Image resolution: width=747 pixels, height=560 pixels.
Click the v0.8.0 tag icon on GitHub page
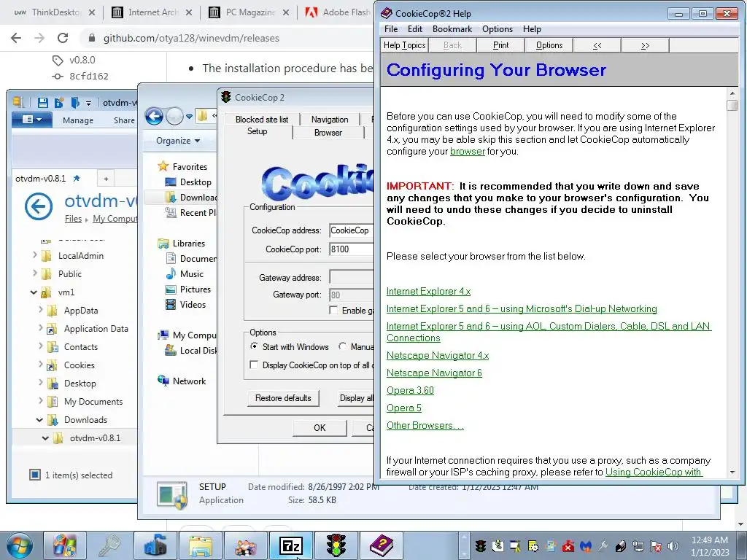(x=58, y=61)
